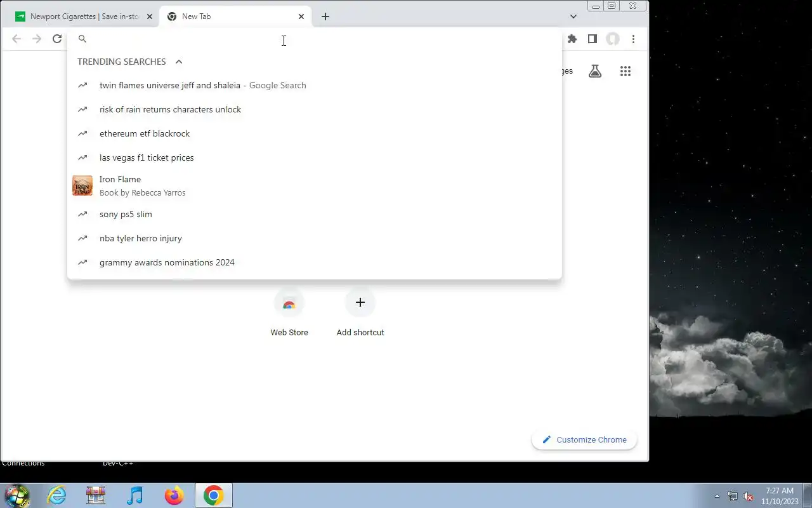Viewport: 812px width, 508px height.
Task: Go forward with the forward arrow
Action: point(37,39)
